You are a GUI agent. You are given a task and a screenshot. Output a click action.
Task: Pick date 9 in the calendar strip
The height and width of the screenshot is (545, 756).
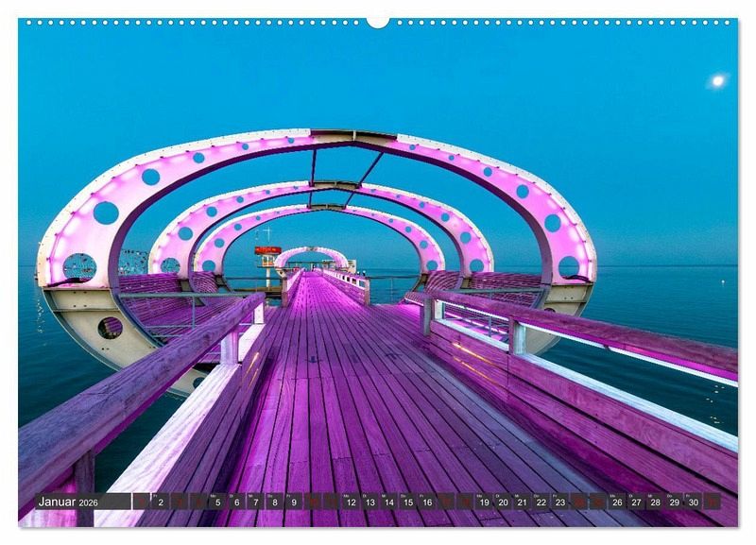294,502
